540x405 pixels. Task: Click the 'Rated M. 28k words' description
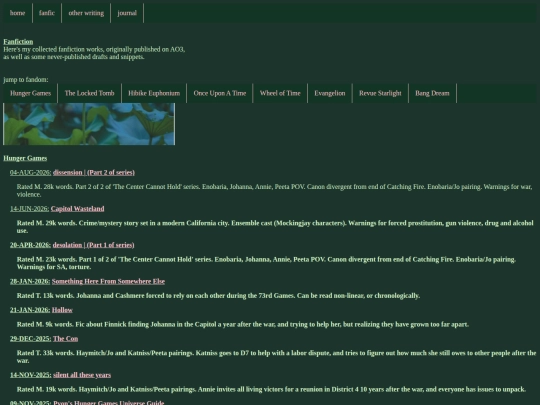(274, 190)
